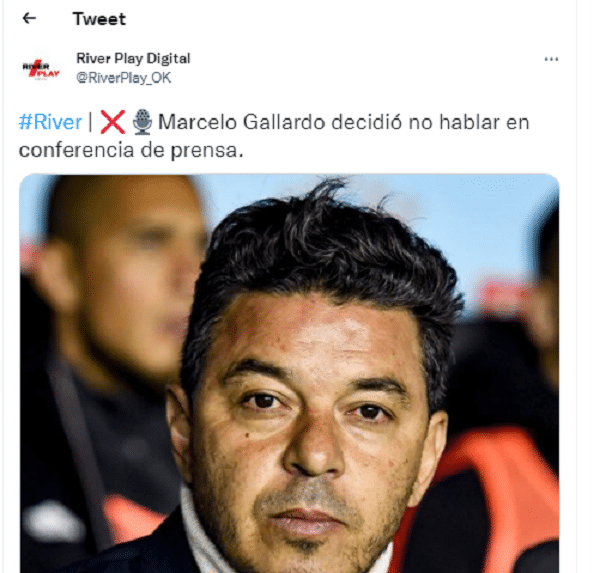Open the three-dot more options menu

[551, 59]
